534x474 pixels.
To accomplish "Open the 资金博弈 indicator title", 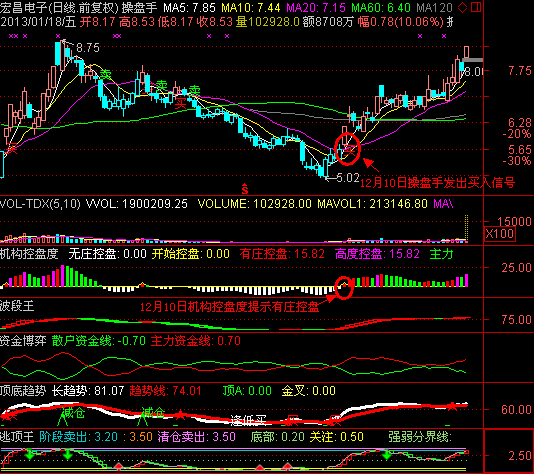I will click(23, 341).
